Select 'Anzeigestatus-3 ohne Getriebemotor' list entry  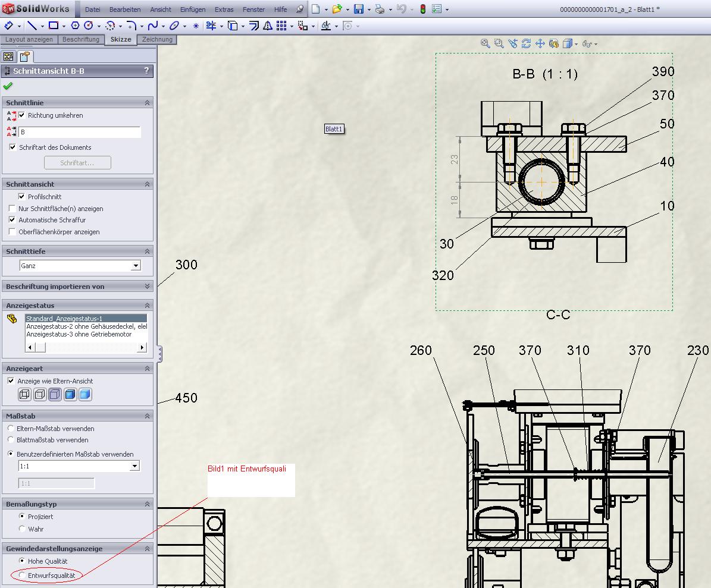[x=79, y=334]
